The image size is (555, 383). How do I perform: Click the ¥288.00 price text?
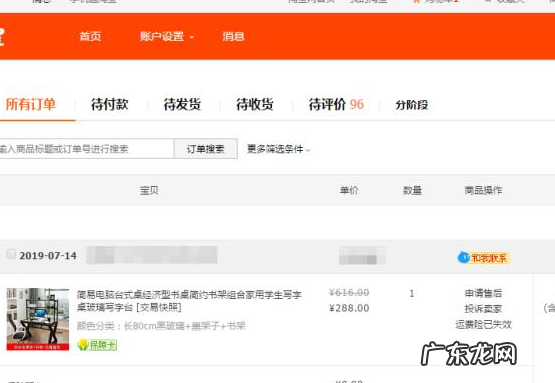(x=349, y=308)
